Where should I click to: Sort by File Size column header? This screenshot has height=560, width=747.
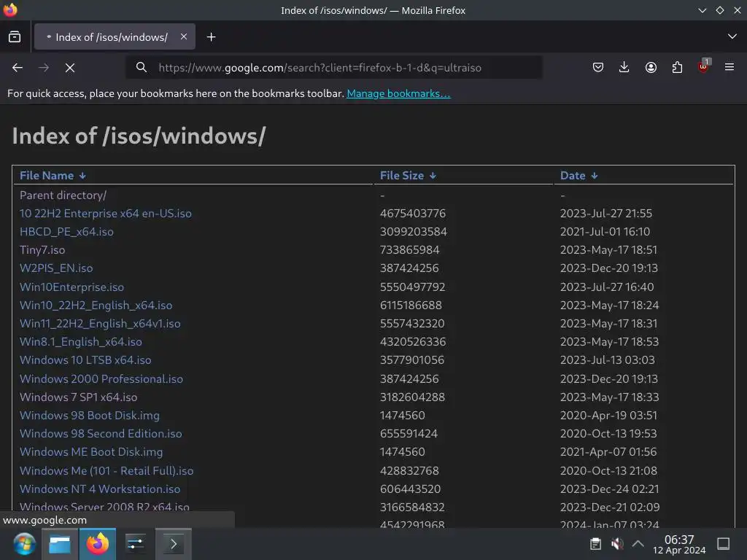[408, 176]
